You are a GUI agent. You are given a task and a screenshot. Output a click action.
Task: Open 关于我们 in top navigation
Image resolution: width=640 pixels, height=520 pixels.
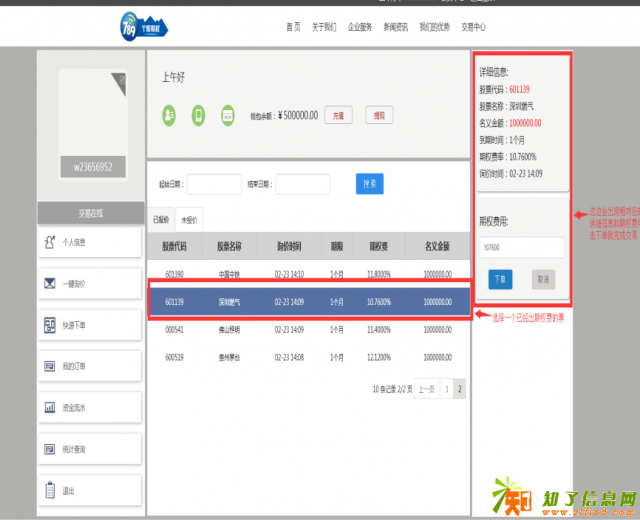coord(325,27)
